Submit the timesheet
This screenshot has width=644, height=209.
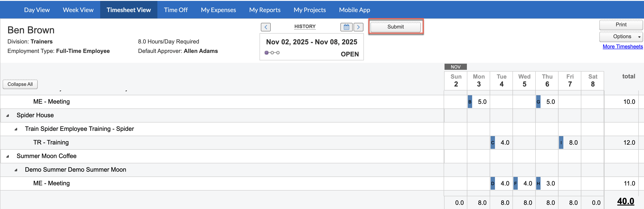(x=395, y=27)
